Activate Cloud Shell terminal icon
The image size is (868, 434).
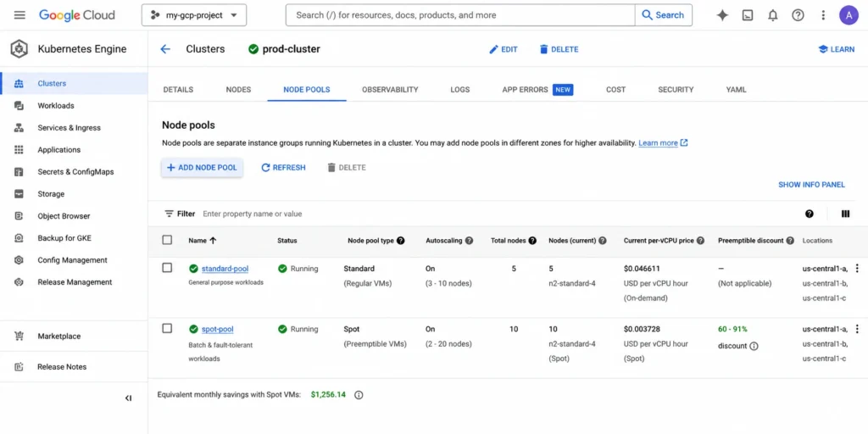(x=748, y=15)
